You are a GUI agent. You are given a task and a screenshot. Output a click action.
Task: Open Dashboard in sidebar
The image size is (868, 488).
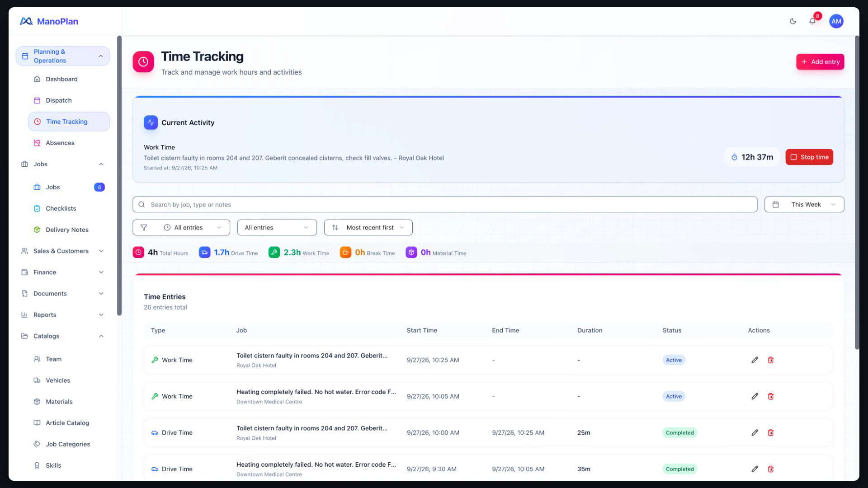[x=69, y=79]
